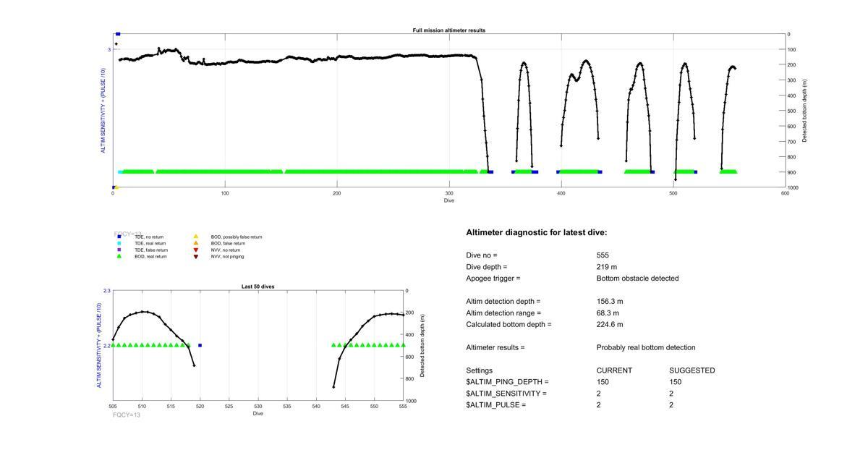Select the 'Altim detection range =' label
This screenshot has width=868, height=450.
[x=503, y=313]
